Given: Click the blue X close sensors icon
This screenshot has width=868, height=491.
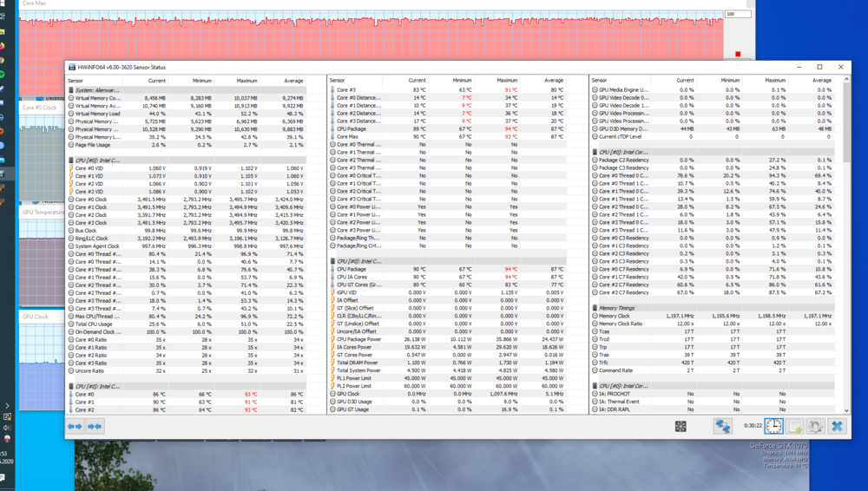Looking at the screenshot, I should pyautogui.click(x=837, y=426).
